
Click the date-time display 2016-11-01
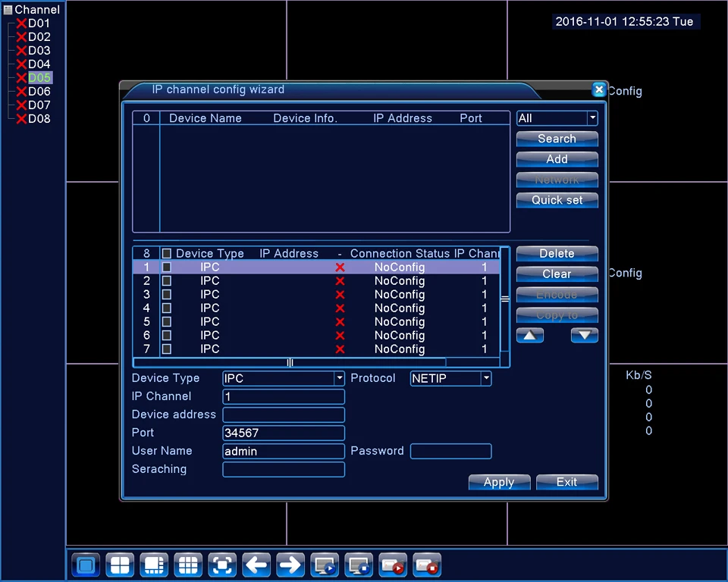[x=624, y=21]
